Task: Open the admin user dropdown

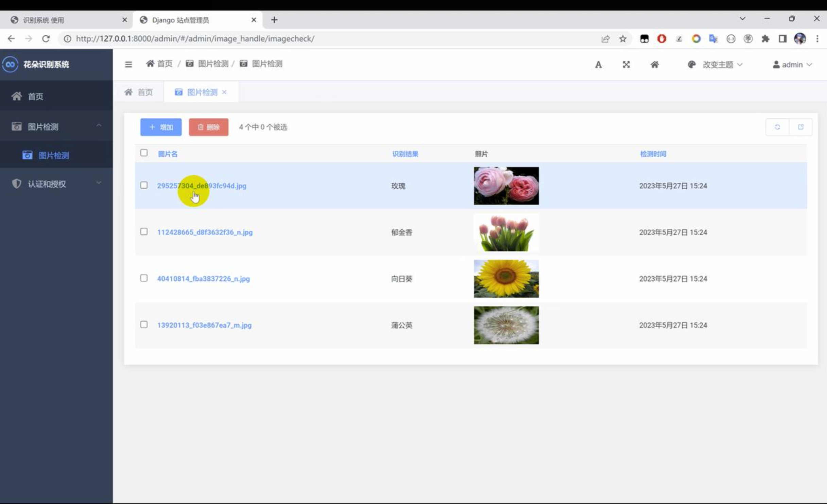Action: tap(792, 65)
